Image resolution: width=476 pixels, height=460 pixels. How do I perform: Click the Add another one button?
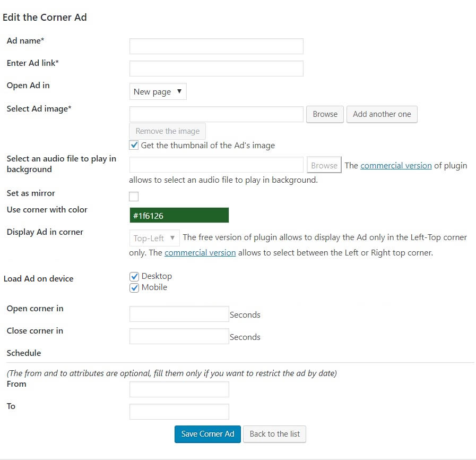click(x=382, y=114)
